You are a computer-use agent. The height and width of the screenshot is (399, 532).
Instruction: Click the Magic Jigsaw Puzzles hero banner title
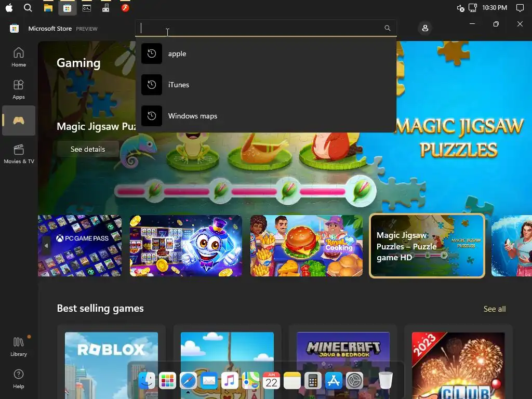click(x=96, y=127)
